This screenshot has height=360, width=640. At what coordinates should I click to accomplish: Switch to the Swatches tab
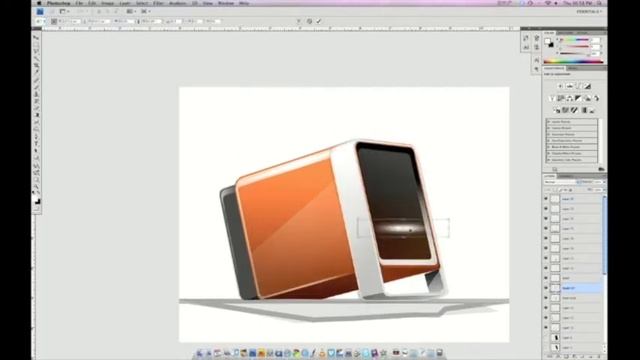pyautogui.click(x=565, y=33)
